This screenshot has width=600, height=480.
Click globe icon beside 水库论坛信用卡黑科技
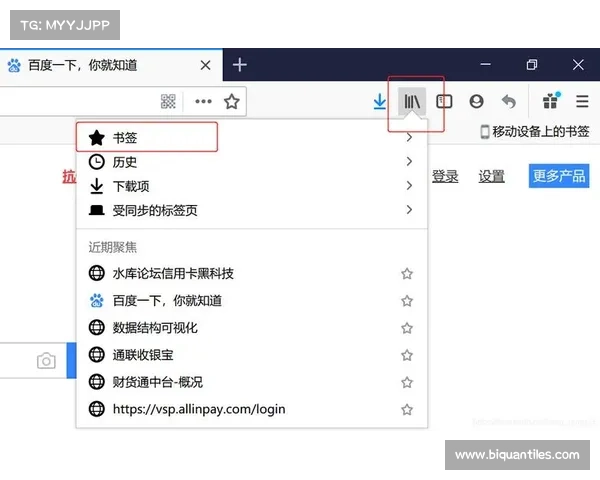coord(96,273)
